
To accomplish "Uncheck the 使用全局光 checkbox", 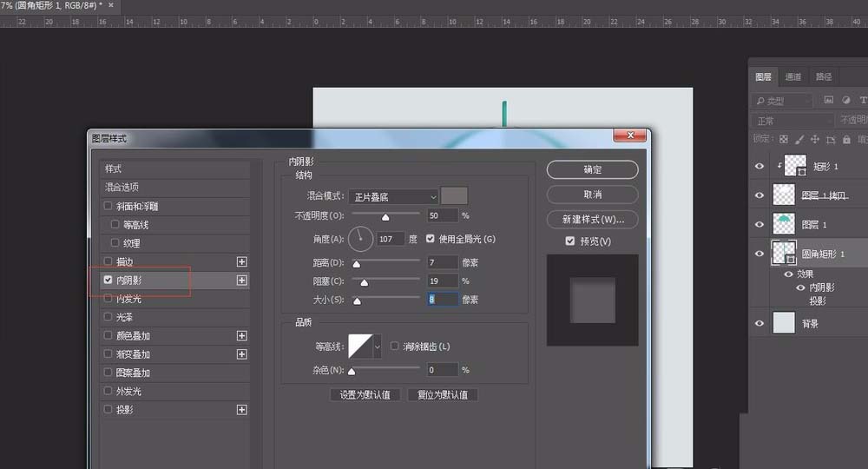I will pos(431,239).
